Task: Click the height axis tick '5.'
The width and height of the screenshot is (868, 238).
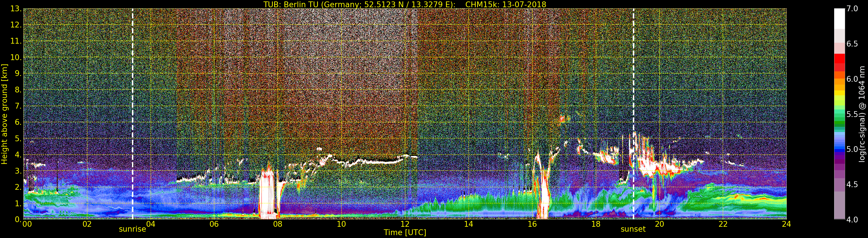Action: click(x=18, y=138)
